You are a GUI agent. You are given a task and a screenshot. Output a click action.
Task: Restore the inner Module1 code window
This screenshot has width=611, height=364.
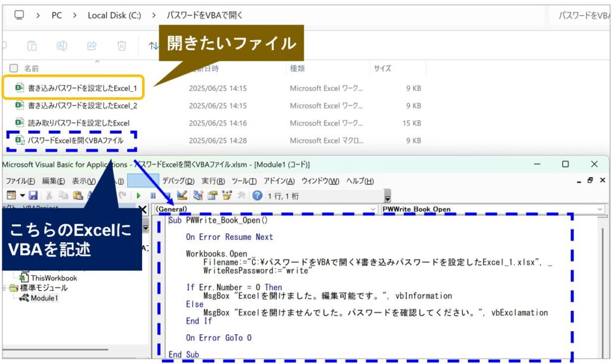click(590, 180)
